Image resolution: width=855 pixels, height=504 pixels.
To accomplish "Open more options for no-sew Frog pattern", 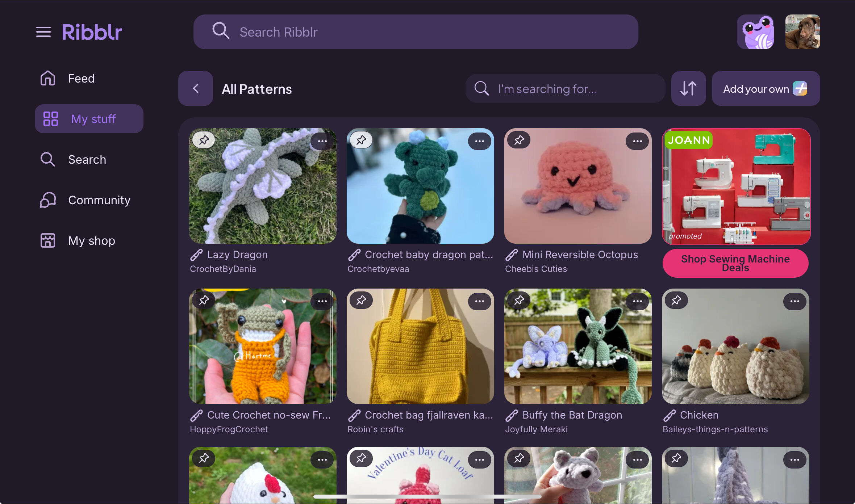I will point(322,301).
